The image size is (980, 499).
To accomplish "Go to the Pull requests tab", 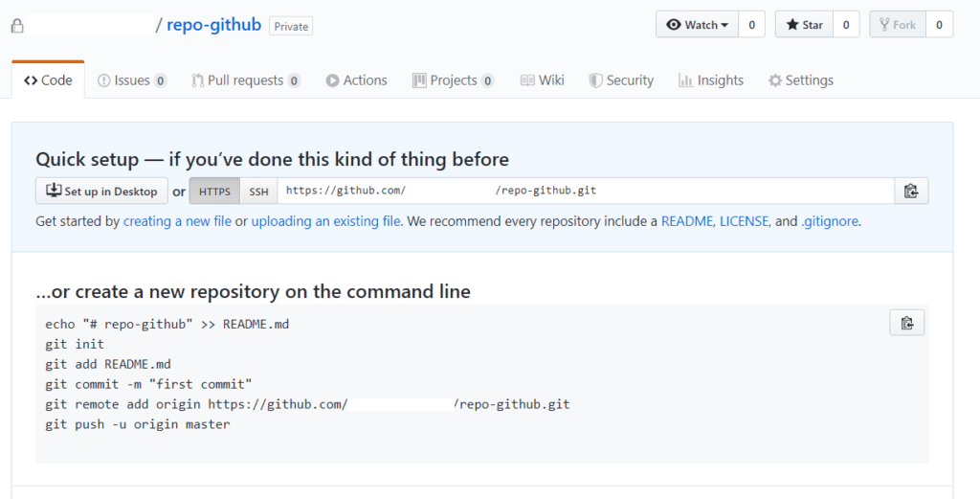I will pos(246,80).
